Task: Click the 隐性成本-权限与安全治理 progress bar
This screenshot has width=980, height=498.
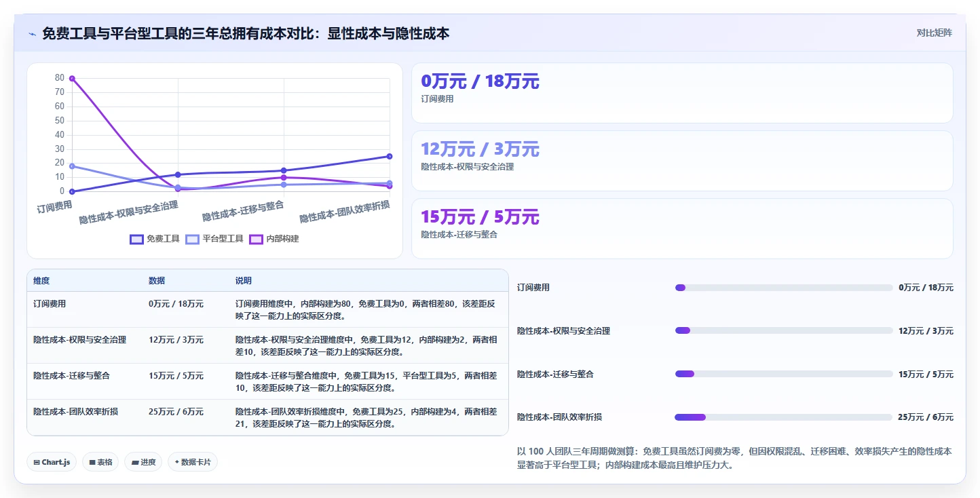Action: coord(784,330)
